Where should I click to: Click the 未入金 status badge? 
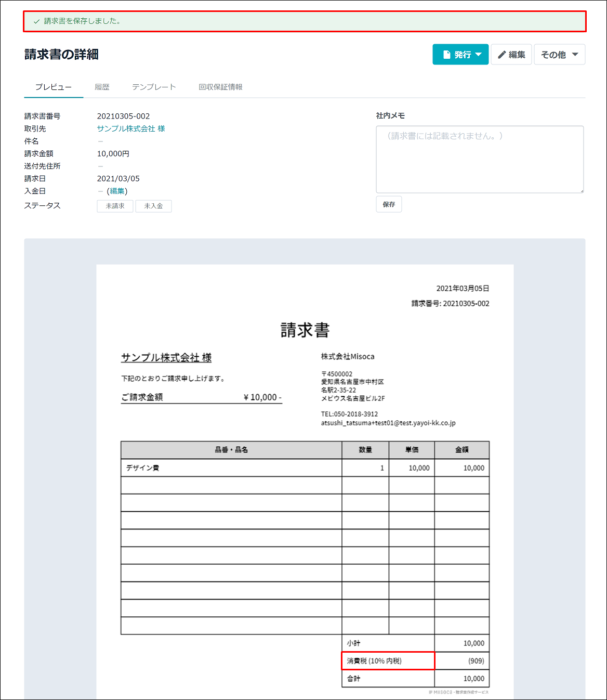[x=153, y=206]
